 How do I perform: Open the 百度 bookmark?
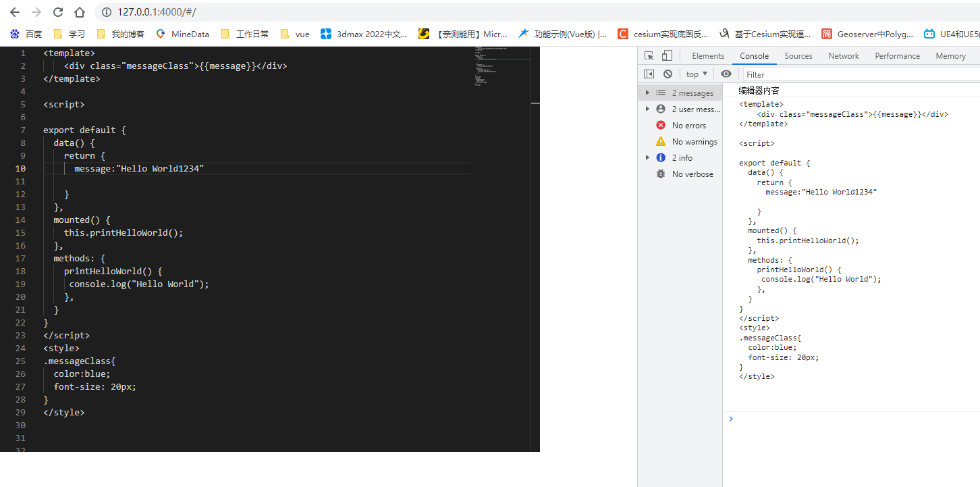click(x=26, y=34)
